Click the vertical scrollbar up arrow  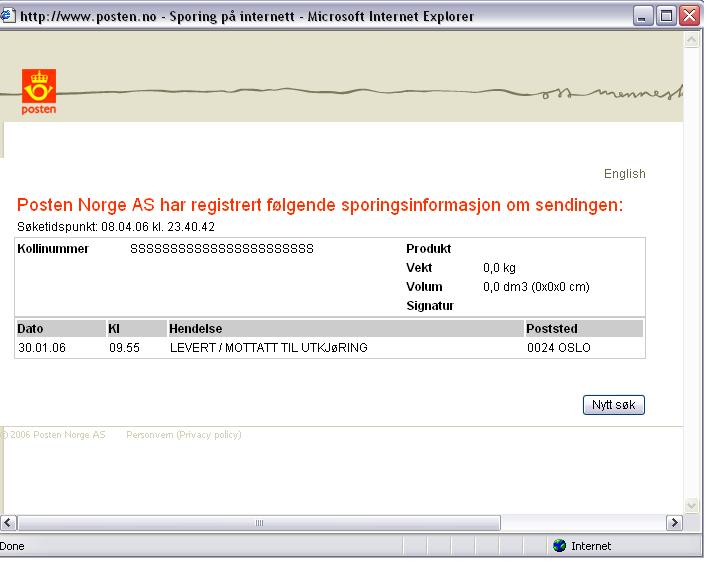pos(691,40)
